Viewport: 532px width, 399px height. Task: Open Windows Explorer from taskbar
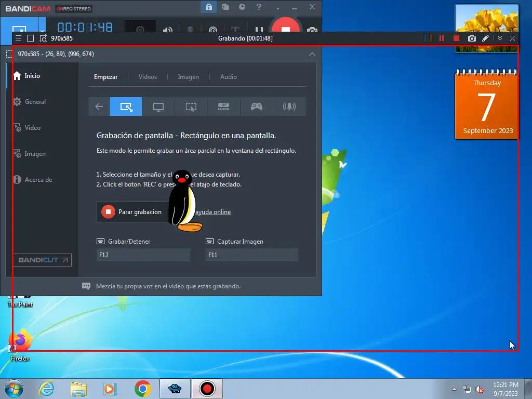pos(78,389)
